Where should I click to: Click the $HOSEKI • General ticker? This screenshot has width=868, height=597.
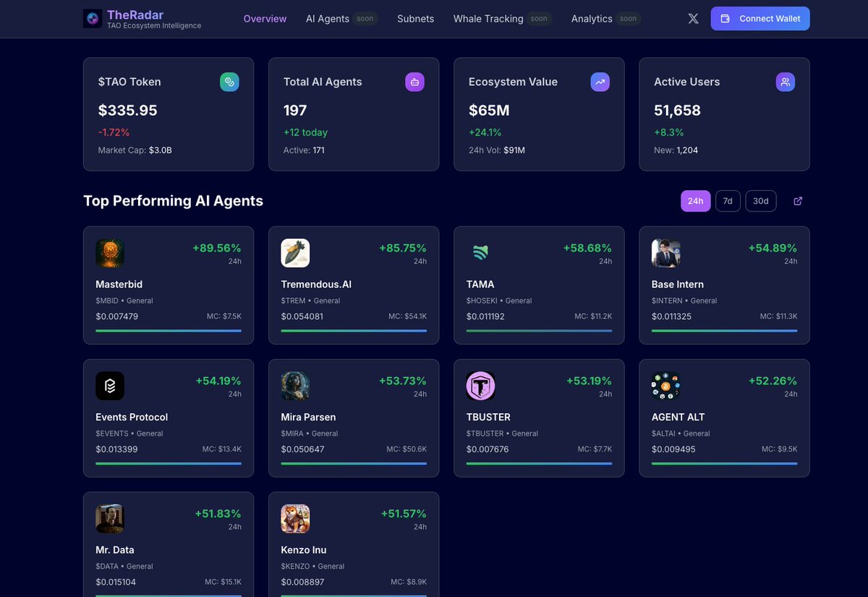tap(499, 300)
